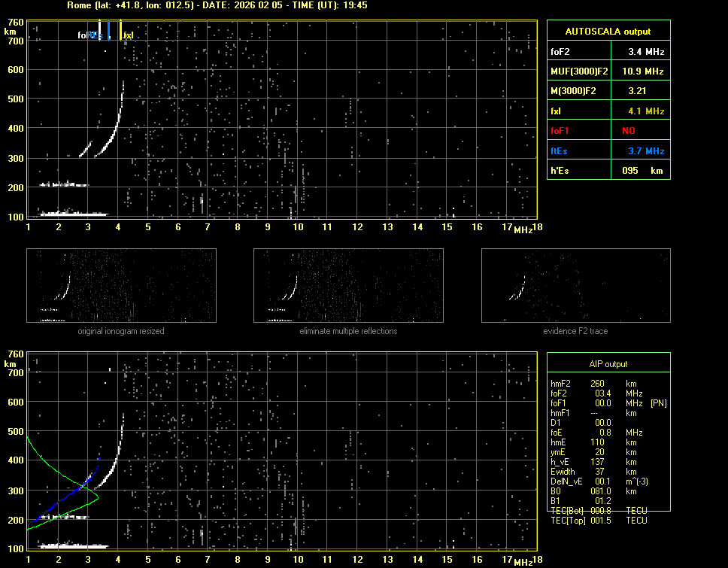
Task: Click the yellow fxI 4.1 MHz value
Action: tap(646, 111)
